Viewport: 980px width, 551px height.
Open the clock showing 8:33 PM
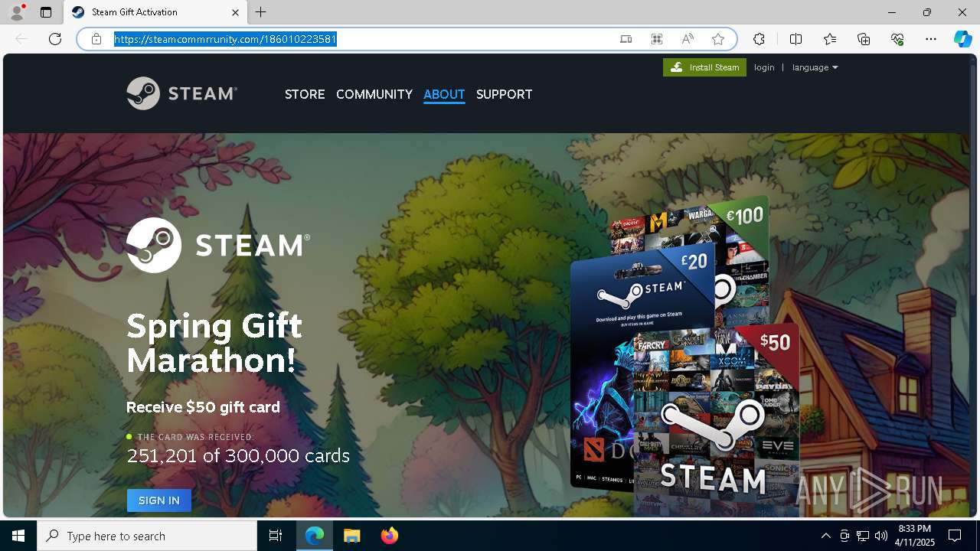[916, 536]
